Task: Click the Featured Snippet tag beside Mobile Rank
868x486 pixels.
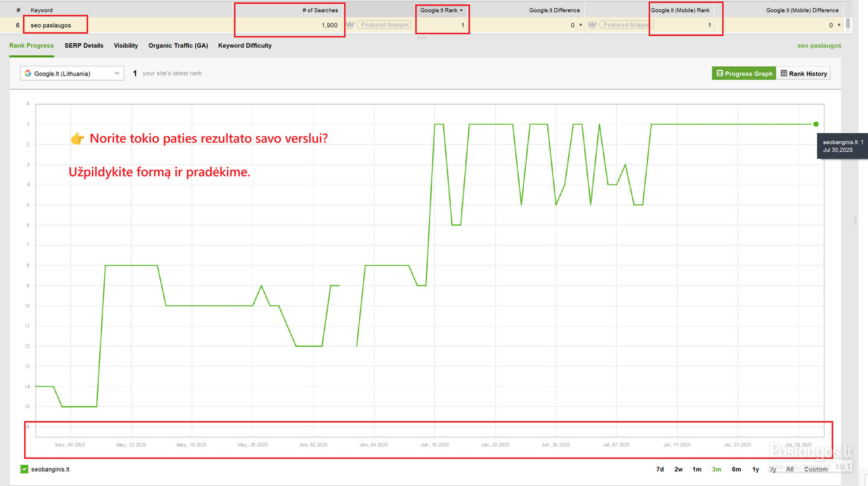Action: 624,25
